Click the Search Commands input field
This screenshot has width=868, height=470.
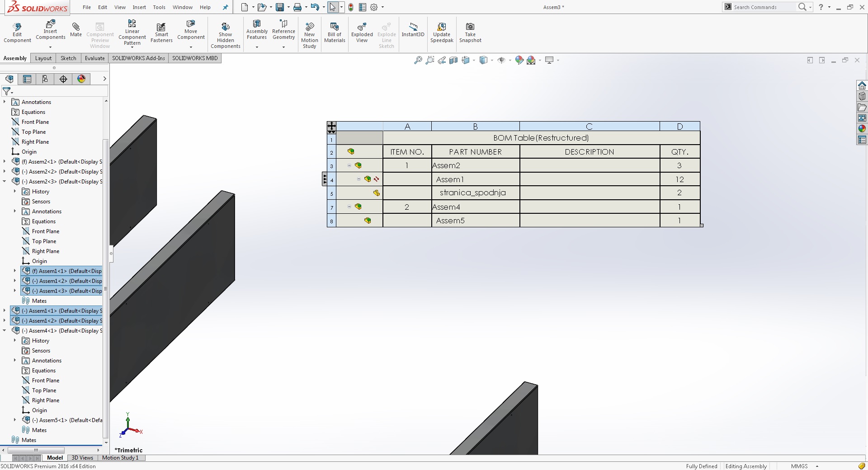click(763, 7)
